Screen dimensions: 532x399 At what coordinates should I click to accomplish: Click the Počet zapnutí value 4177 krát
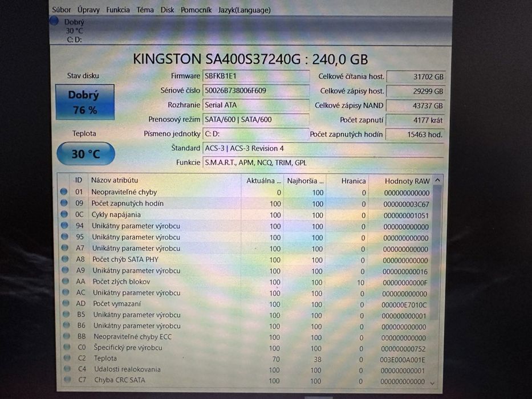click(415, 120)
